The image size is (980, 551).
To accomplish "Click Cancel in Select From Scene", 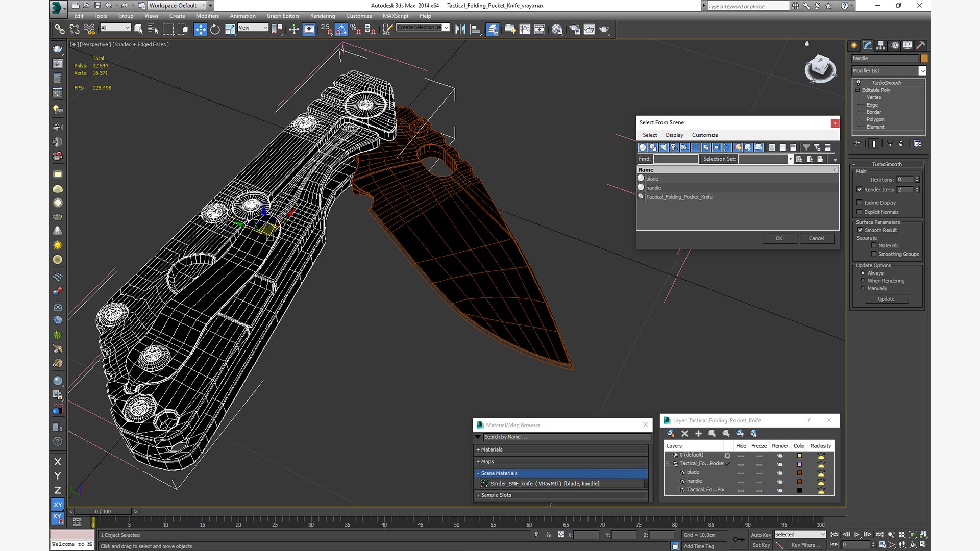I will (x=816, y=238).
